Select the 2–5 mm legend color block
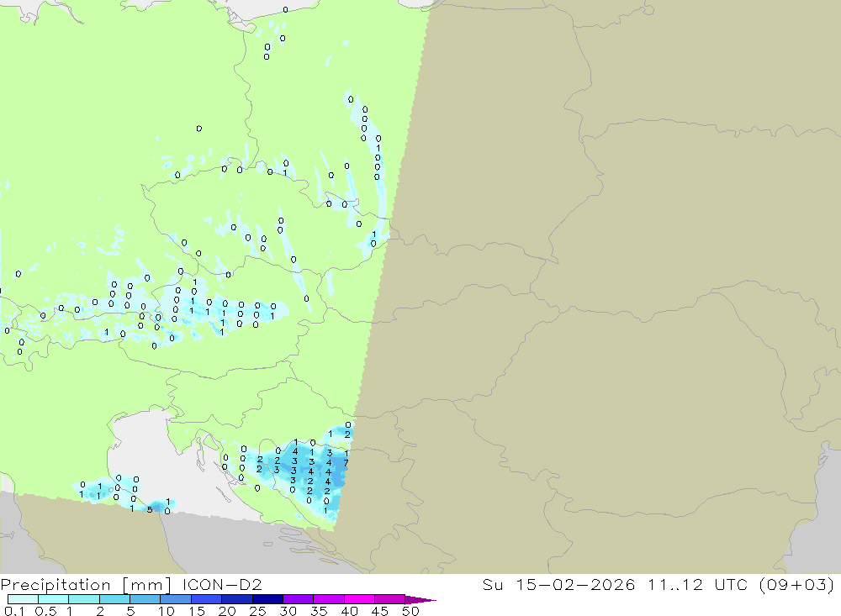Viewport: 841px width, 616px height. (x=114, y=599)
